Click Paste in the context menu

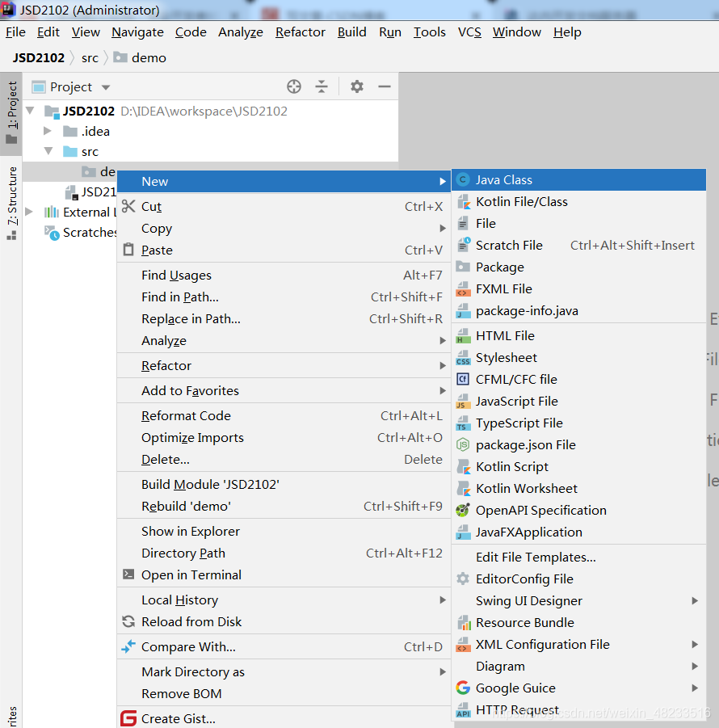point(283,250)
